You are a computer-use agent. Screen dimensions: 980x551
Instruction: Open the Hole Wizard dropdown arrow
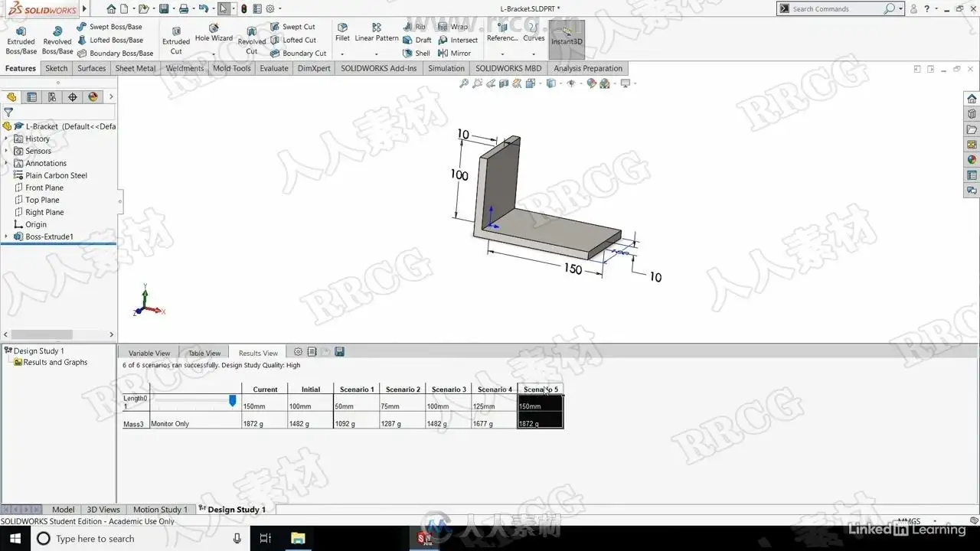214,54
